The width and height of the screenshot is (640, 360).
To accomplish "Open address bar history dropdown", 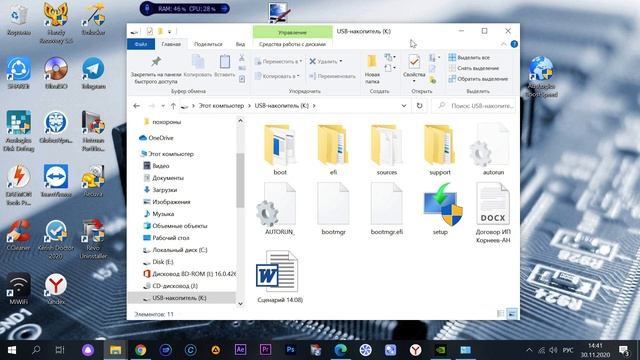I will (x=404, y=106).
